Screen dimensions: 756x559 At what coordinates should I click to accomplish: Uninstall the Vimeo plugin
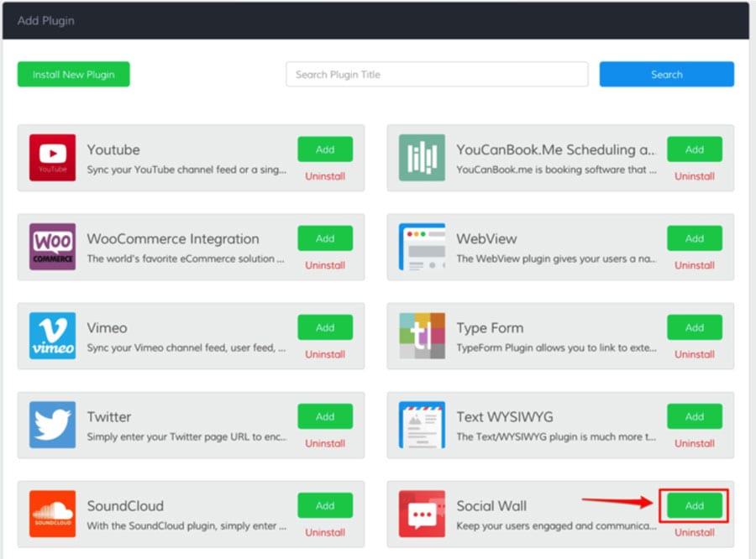(x=325, y=355)
